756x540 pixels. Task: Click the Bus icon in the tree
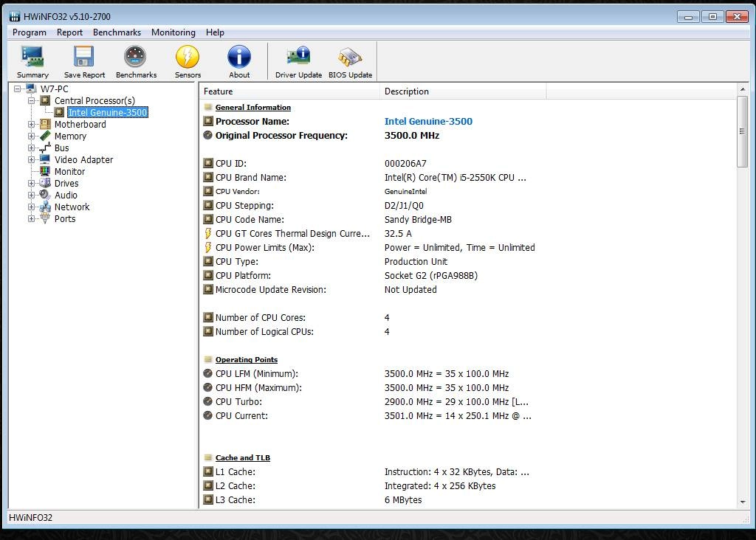(45, 148)
